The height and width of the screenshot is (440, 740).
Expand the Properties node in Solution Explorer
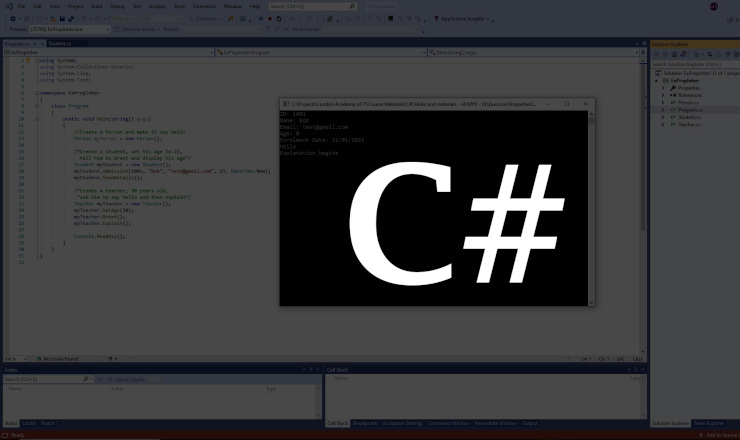(x=662, y=87)
